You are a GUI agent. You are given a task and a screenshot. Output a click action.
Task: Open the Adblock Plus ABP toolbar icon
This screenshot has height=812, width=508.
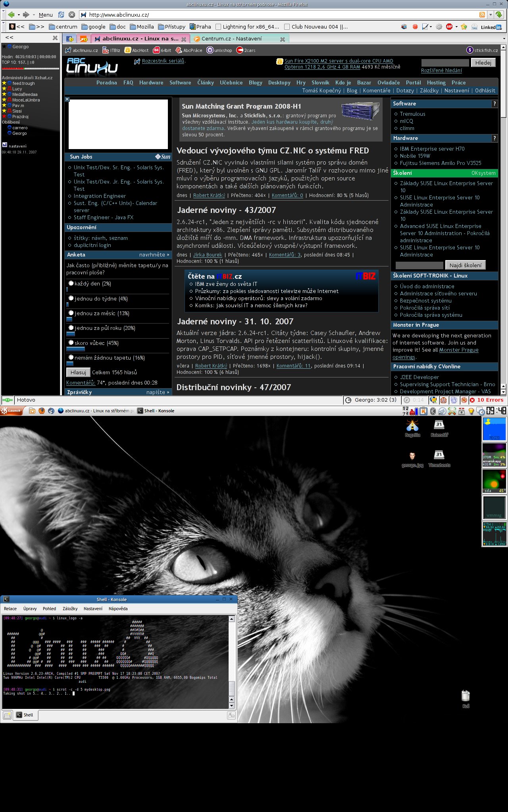click(x=449, y=27)
